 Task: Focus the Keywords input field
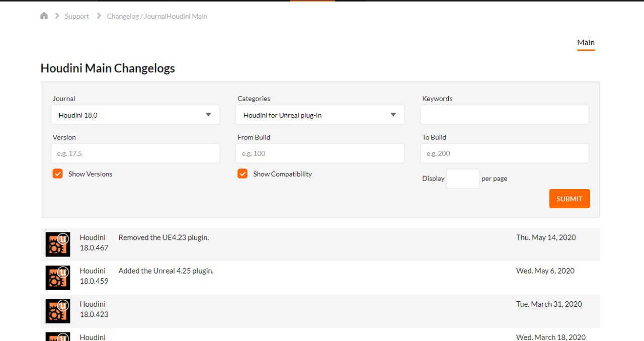505,115
